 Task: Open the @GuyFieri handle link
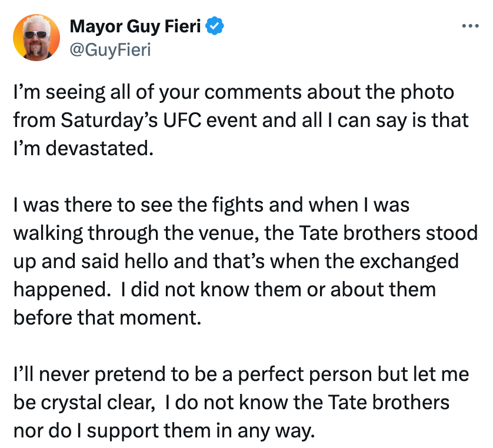[x=110, y=49]
